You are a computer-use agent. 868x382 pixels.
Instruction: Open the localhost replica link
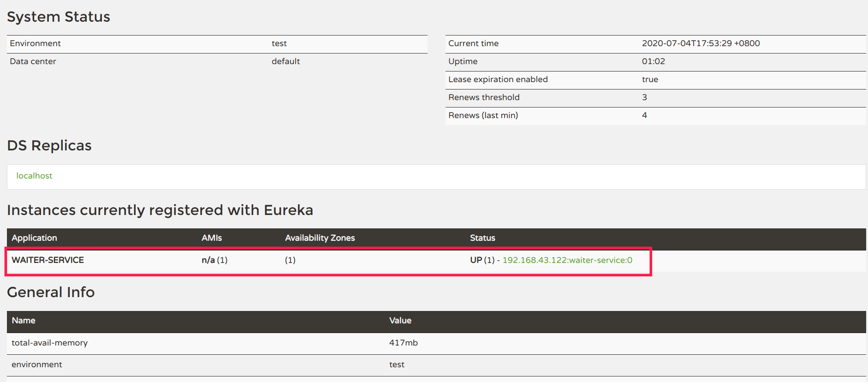pyautogui.click(x=34, y=176)
